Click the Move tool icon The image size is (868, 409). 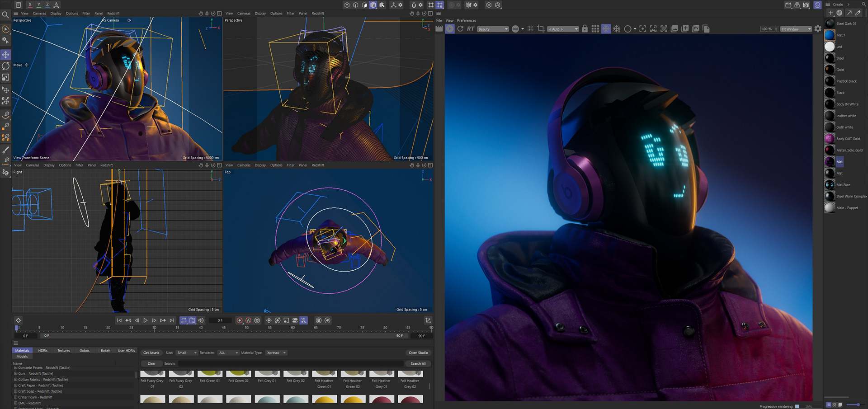[x=5, y=55]
